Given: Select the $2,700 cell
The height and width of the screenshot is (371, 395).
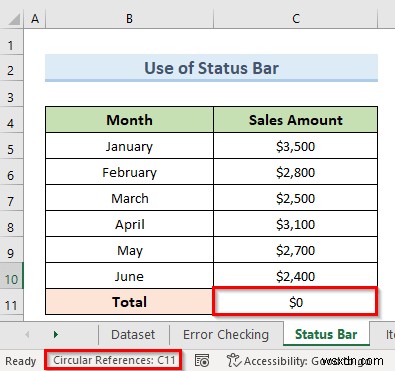Looking at the screenshot, I should (296, 250).
